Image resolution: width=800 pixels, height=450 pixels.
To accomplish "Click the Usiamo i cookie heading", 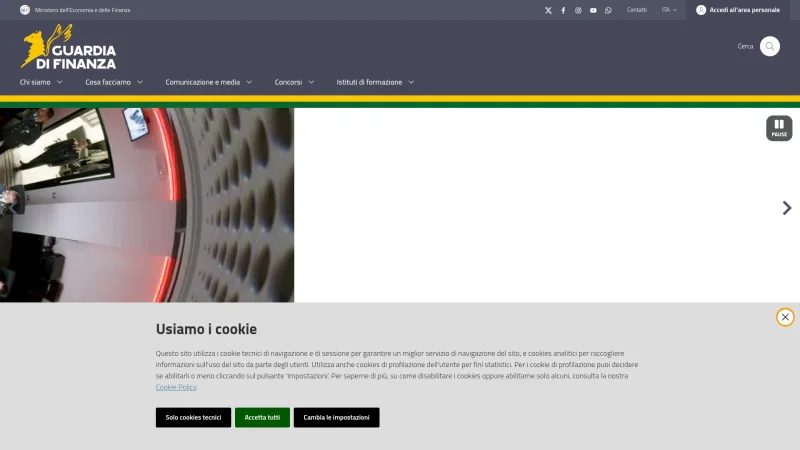I will 206,329.
